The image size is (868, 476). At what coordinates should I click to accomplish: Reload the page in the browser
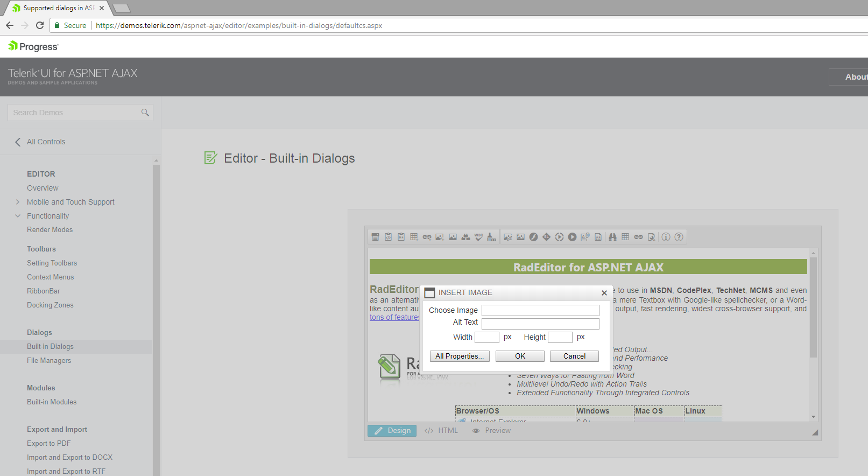[40, 25]
